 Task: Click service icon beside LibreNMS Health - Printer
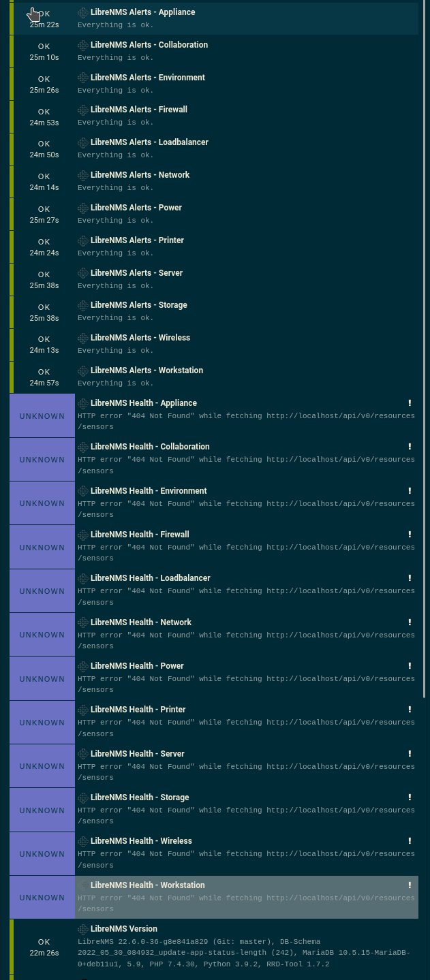(82, 710)
